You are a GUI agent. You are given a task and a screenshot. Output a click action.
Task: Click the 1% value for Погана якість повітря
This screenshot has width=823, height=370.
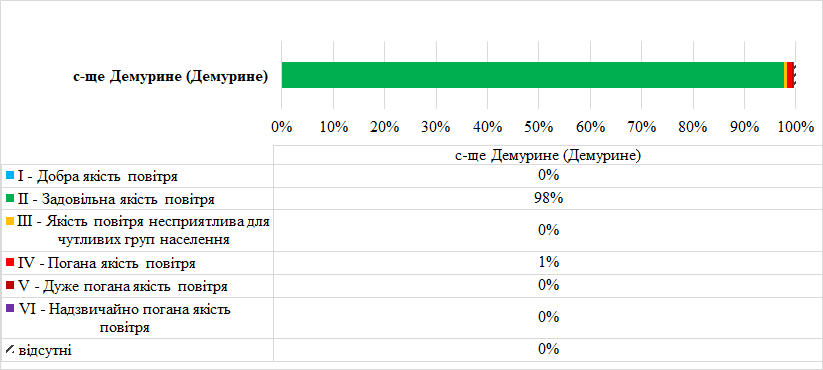tap(548, 261)
